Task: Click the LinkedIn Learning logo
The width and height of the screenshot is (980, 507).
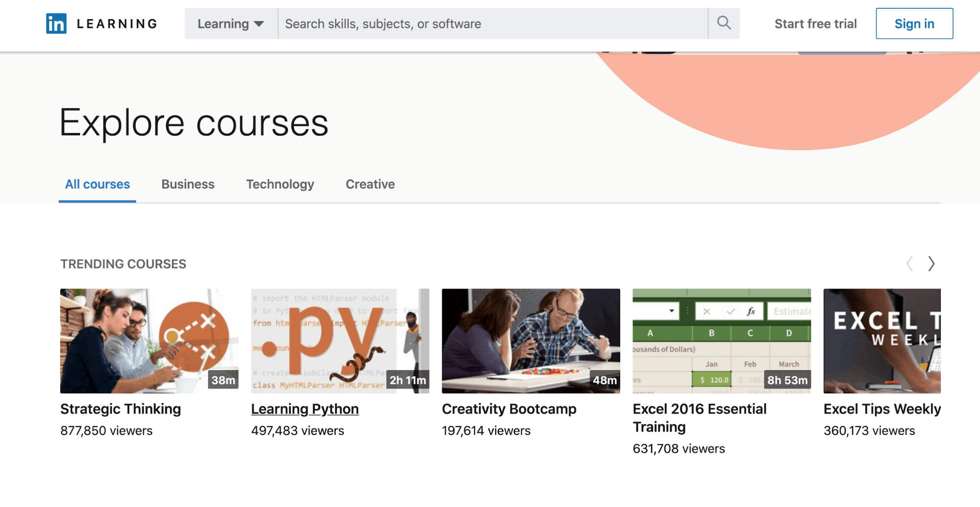Action: pyautogui.click(x=101, y=23)
